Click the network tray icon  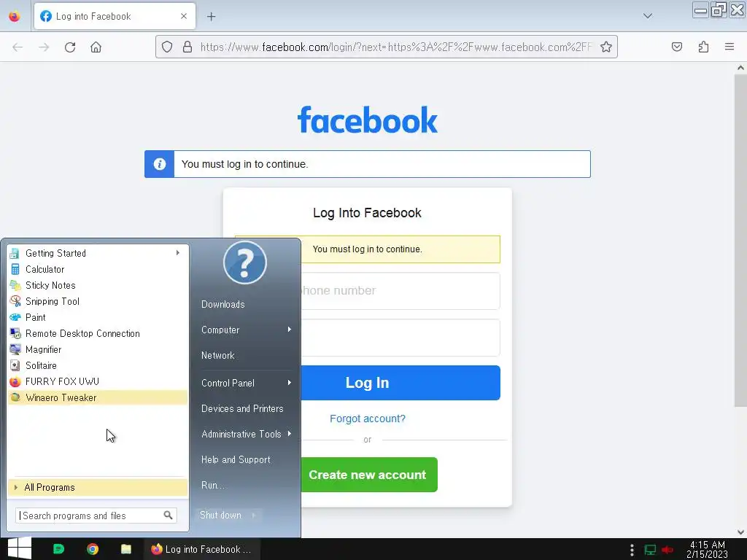coord(650,550)
